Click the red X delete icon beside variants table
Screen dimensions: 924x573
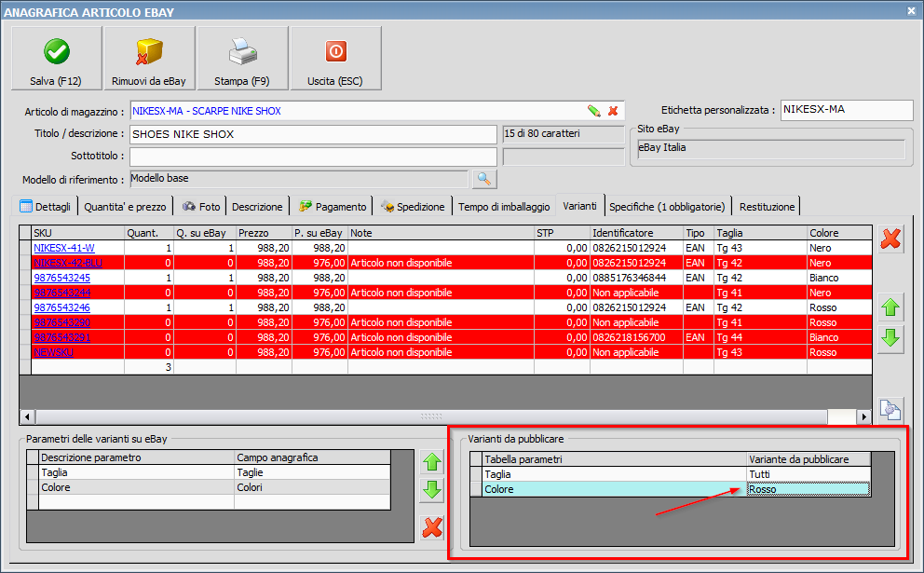pos(890,239)
